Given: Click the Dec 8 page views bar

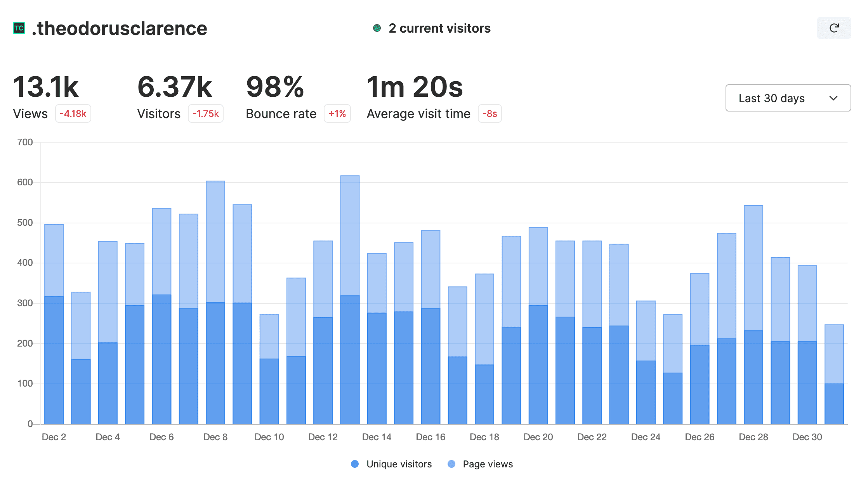Looking at the screenshot, I should (215, 242).
